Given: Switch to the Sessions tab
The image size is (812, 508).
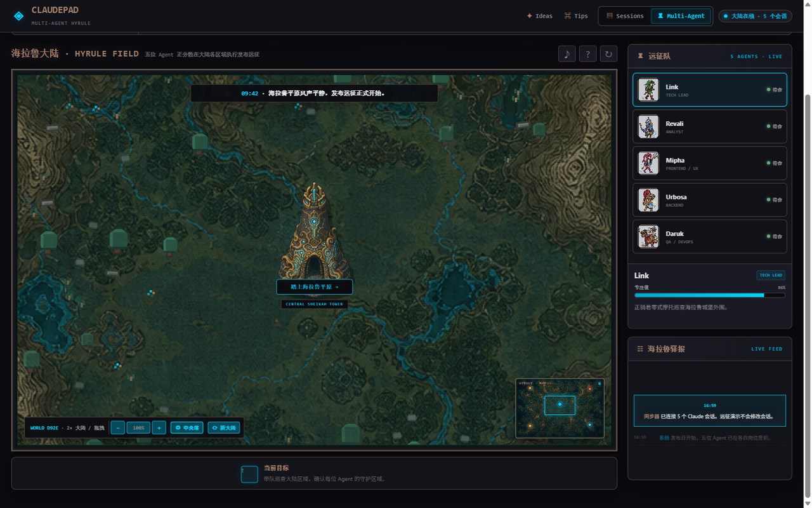Looking at the screenshot, I should coord(625,16).
